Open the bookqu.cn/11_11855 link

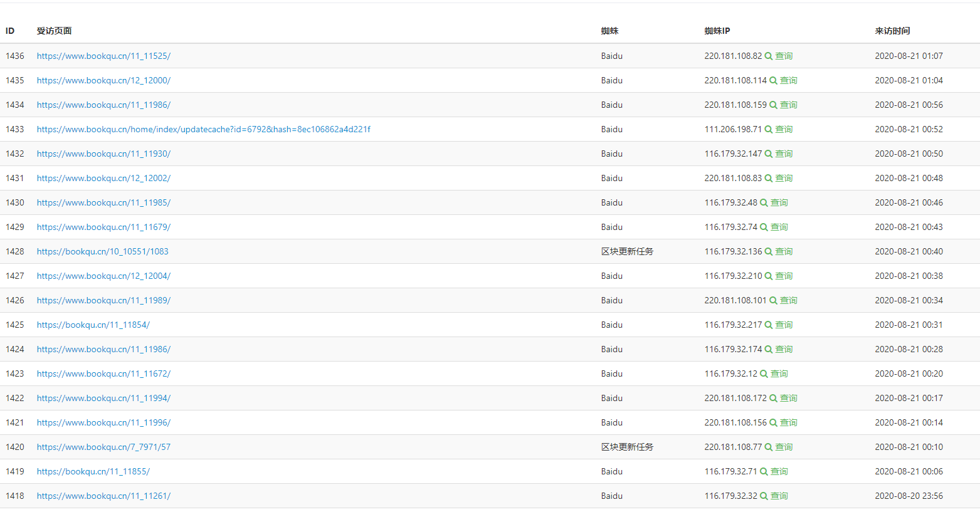(x=93, y=471)
